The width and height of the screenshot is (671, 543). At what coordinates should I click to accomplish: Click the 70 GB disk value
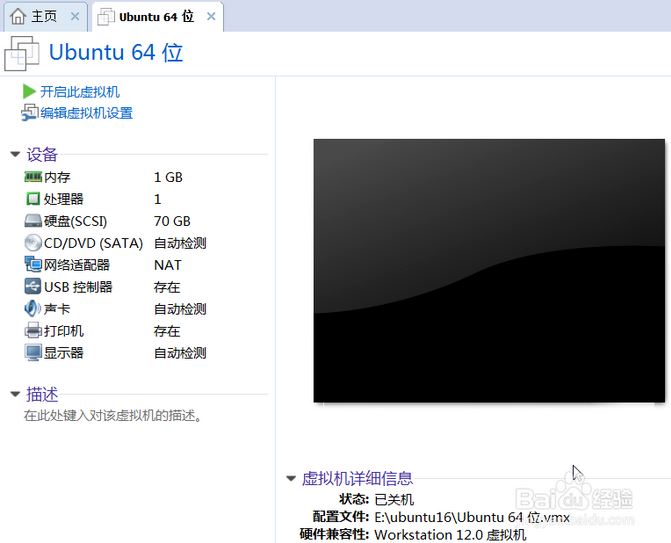pos(172,221)
